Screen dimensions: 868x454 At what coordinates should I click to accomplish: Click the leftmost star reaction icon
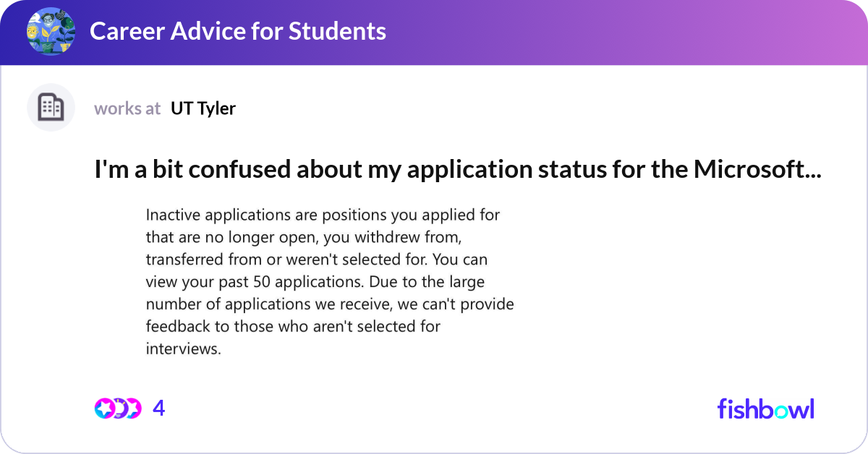tap(103, 408)
